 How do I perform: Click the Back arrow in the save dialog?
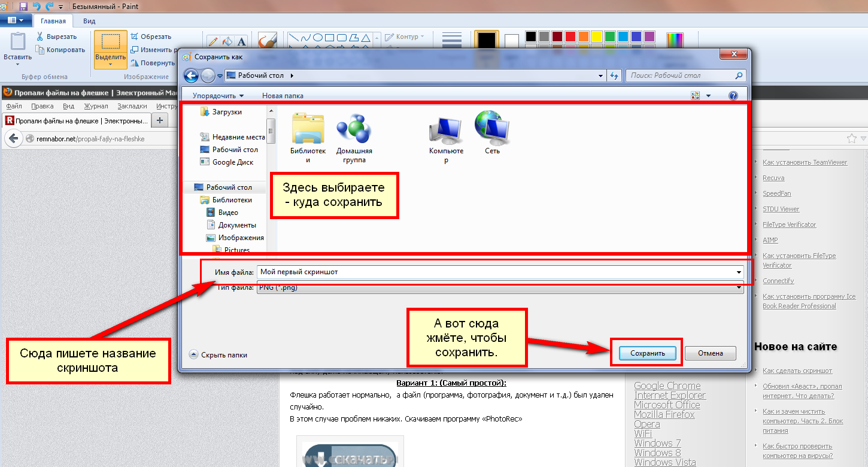coord(191,75)
